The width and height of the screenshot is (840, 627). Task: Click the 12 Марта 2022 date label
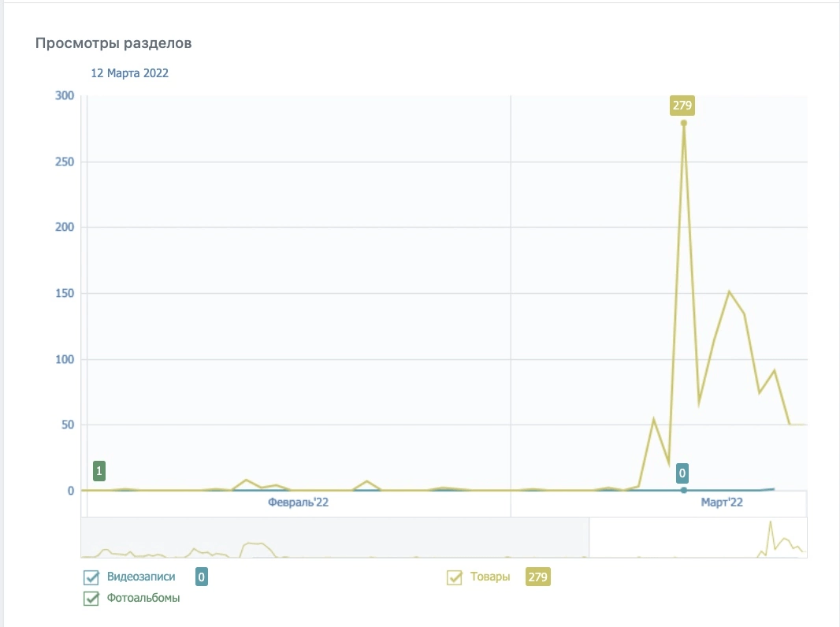130,73
